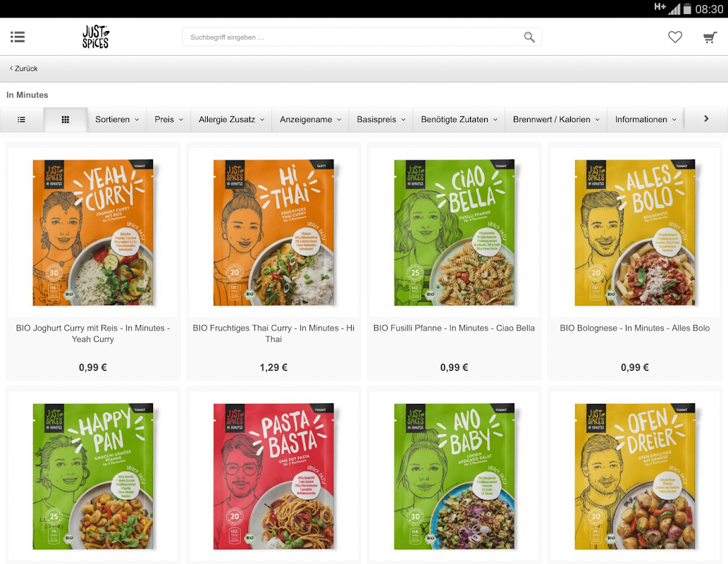Expand the Anzeigename filter
This screenshot has height=564, width=728.
[x=310, y=119]
